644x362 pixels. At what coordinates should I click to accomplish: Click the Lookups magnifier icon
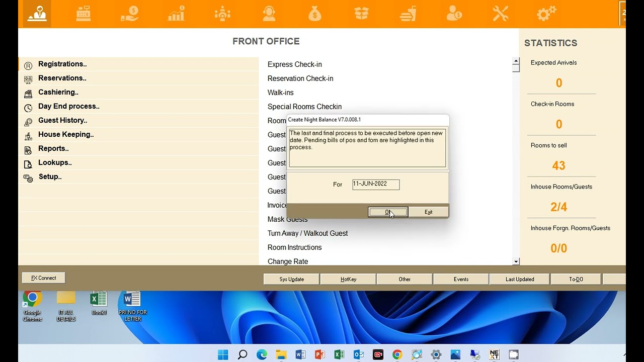click(28, 164)
